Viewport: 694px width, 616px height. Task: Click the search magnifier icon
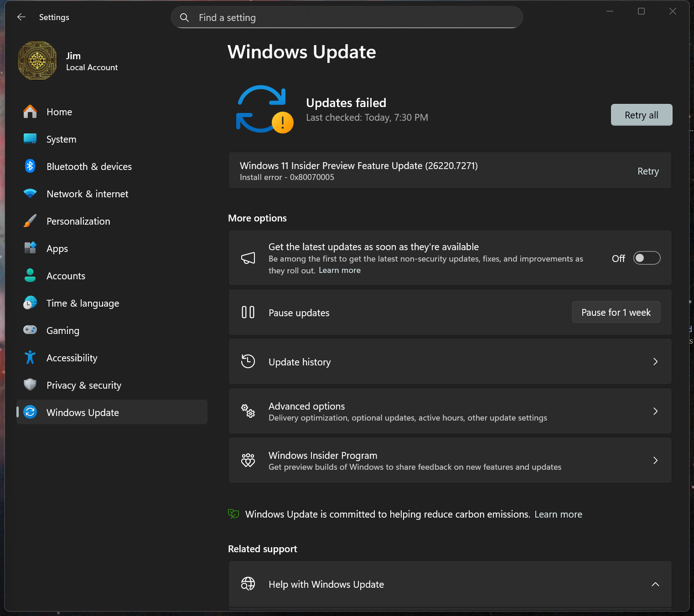coord(184,17)
